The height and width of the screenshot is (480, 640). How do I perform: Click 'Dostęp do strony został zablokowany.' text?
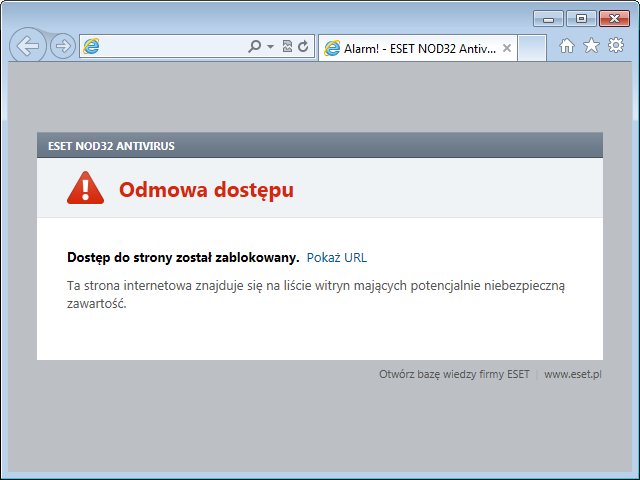[183, 258]
